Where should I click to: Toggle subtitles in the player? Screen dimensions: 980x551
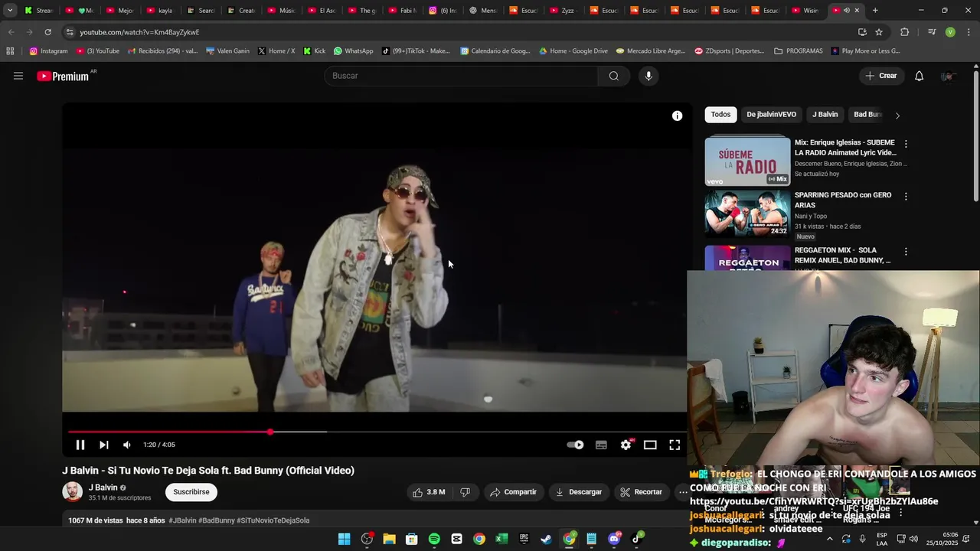coord(601,445)
